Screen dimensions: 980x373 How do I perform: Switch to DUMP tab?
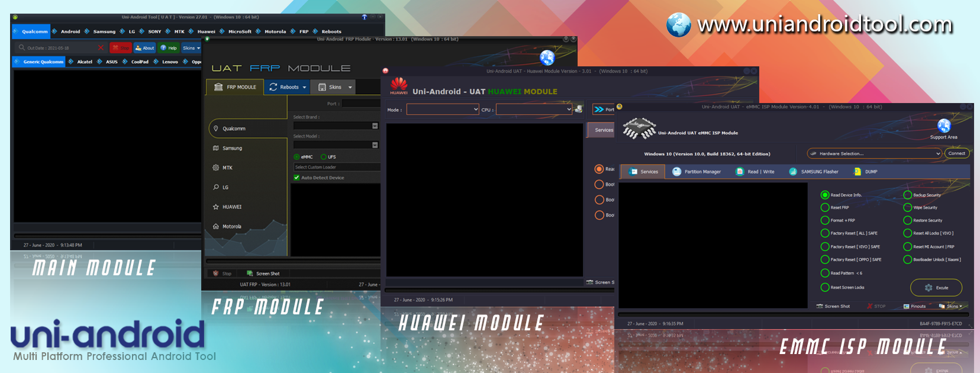(865, 172)
